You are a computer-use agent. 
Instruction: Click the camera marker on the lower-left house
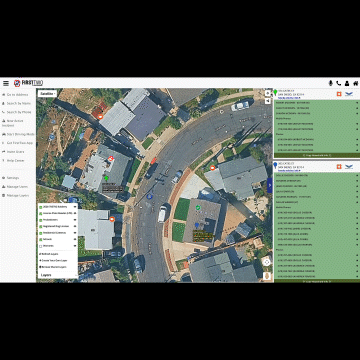(112, 219)
